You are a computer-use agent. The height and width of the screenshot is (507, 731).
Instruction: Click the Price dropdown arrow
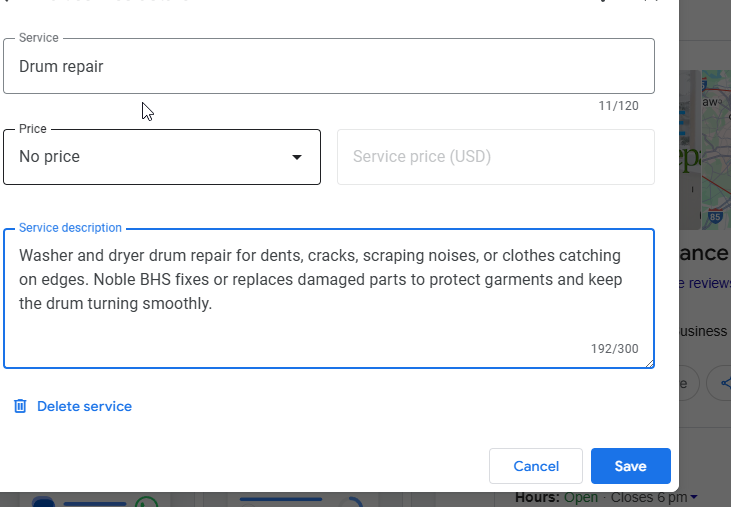(x=296, y=157)
